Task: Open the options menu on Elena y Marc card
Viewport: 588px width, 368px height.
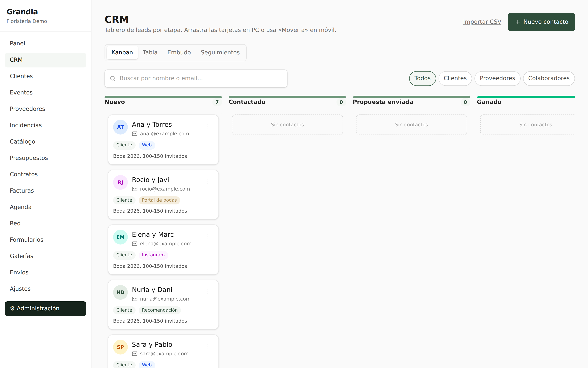Action: click(x=207, y=236)
